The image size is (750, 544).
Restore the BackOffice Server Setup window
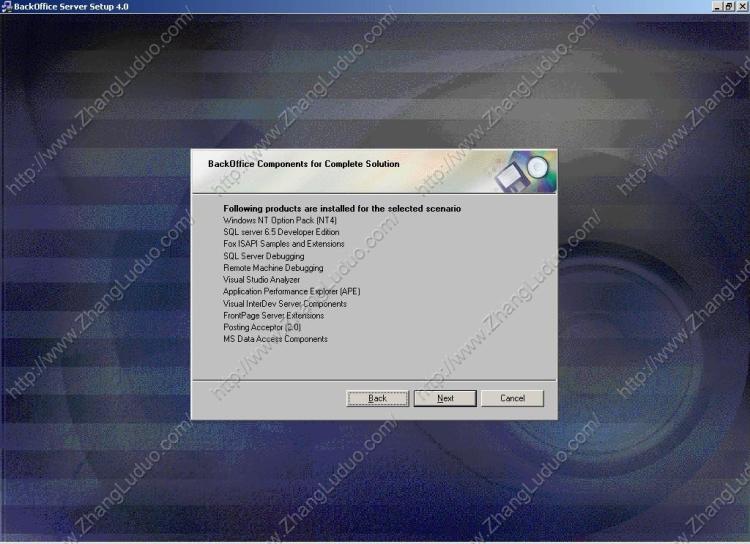tap(728, 6)
